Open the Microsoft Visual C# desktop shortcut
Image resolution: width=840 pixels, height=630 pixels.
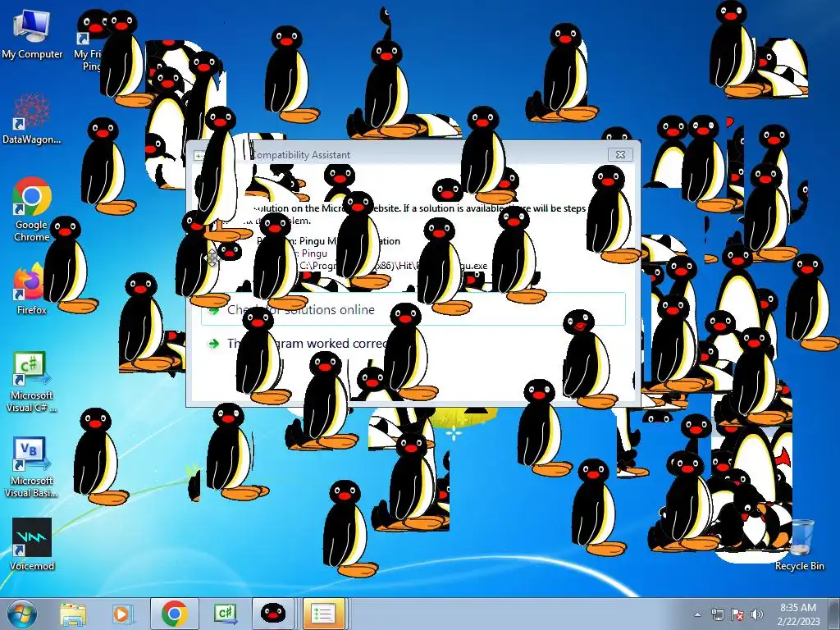pyautogui.click(x=32, y=381)
